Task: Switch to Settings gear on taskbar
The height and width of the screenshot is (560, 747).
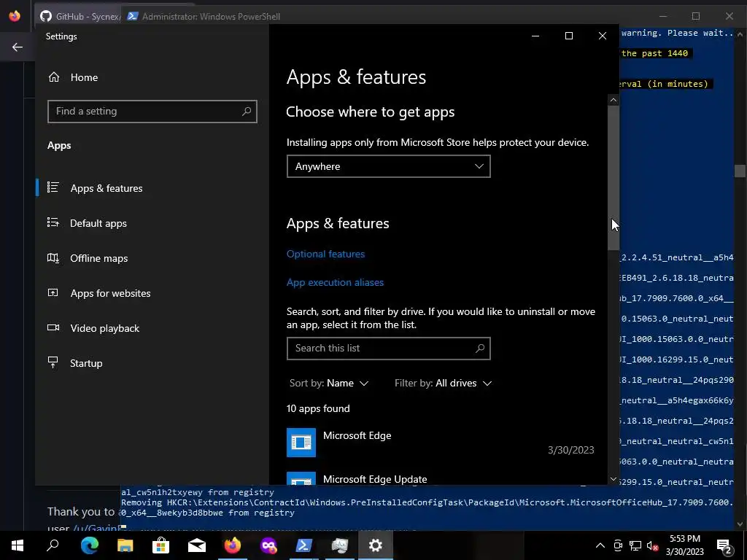Action: [376, 545]
